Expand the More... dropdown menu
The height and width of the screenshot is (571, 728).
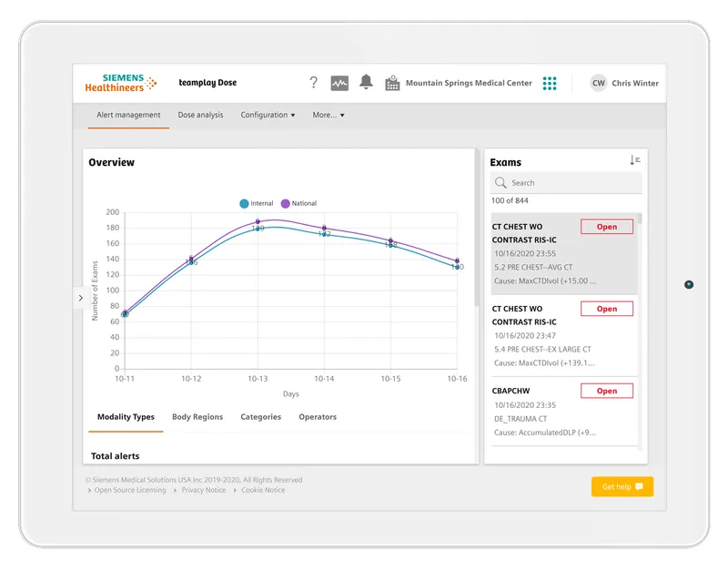click(328, 116)
